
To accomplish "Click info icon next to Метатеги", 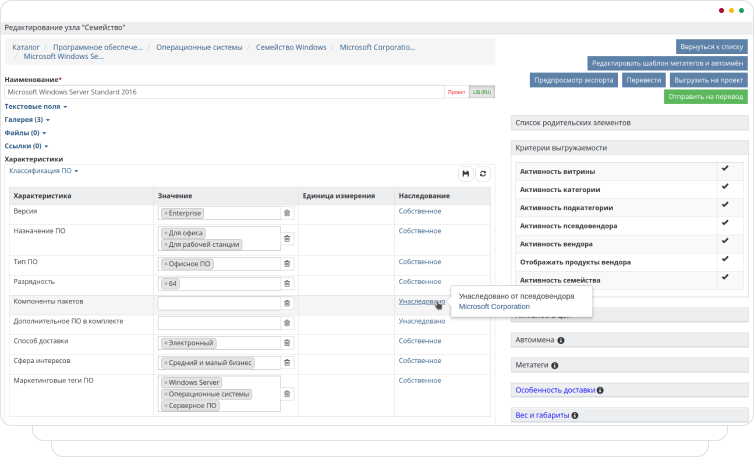I will [x=554, y=365].
